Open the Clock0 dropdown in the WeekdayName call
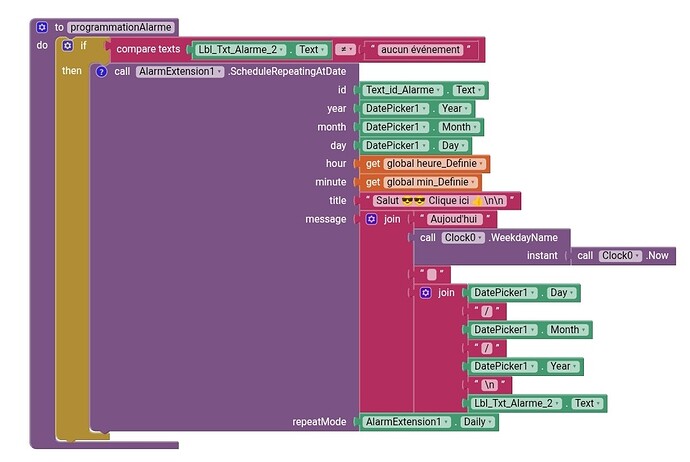Viewport: 690px width, 462px height. (x=460, y=238)
